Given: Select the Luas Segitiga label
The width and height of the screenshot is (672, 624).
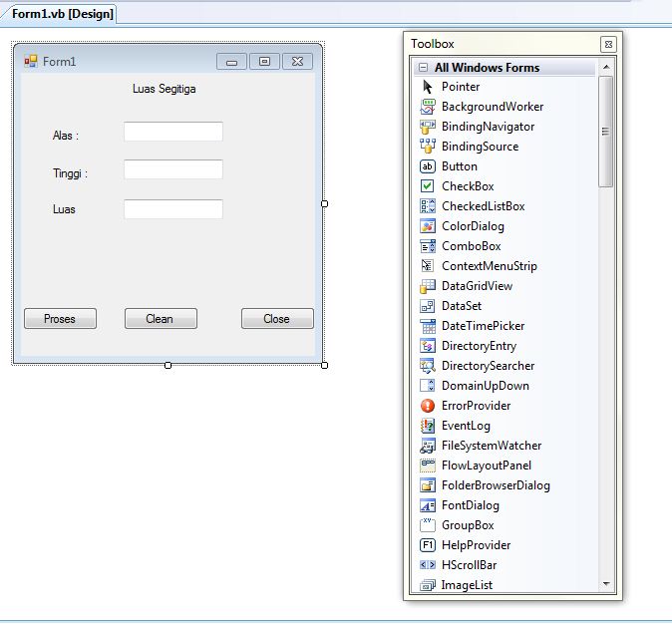Looking at the screenshot, I should (x=165, y=89).
